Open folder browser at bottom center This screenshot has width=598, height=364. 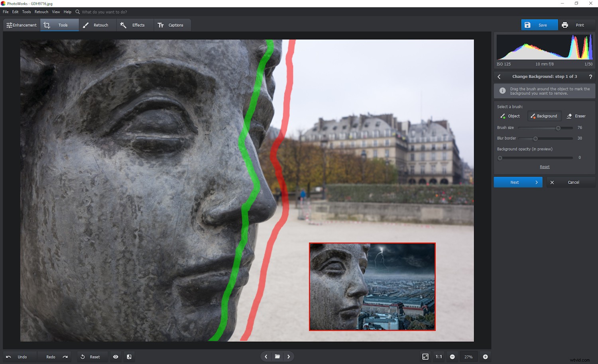277,356
